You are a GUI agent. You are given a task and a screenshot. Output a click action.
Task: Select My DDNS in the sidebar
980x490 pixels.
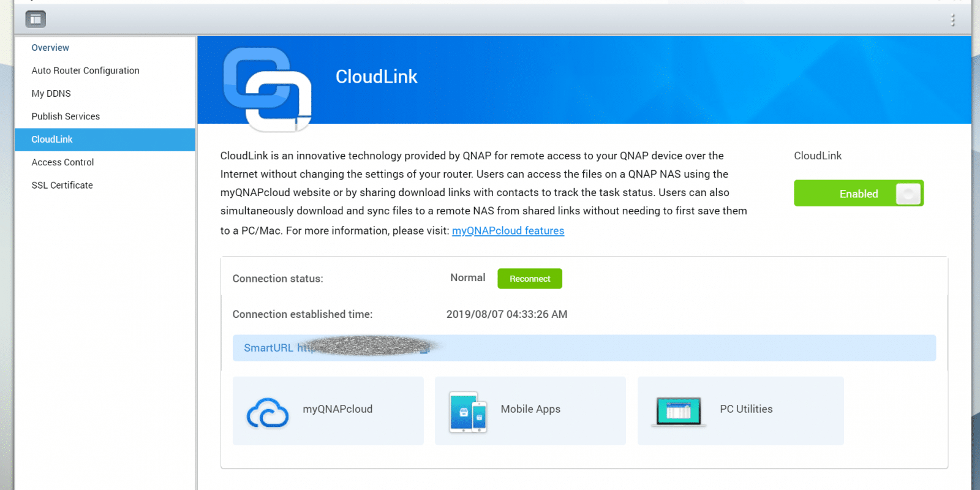pos(51,94)
